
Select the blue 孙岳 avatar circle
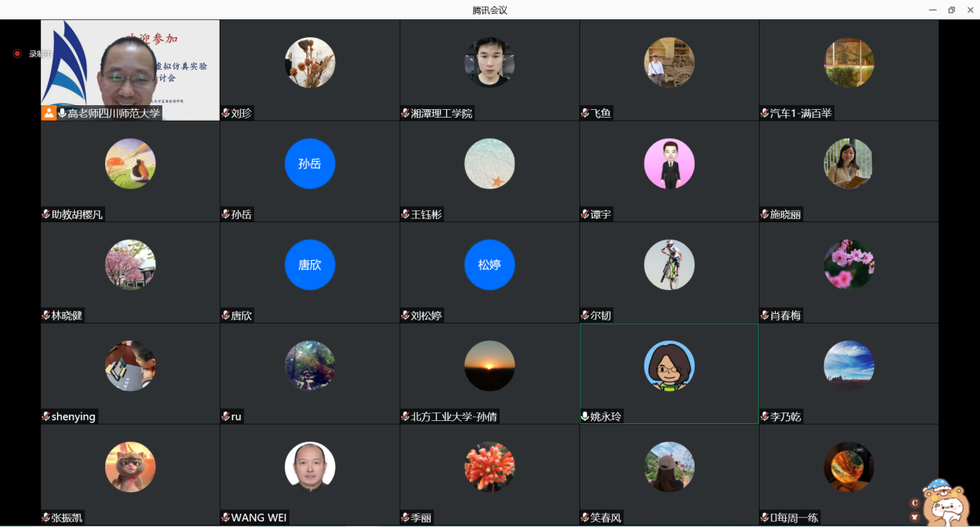coord(309,163)
